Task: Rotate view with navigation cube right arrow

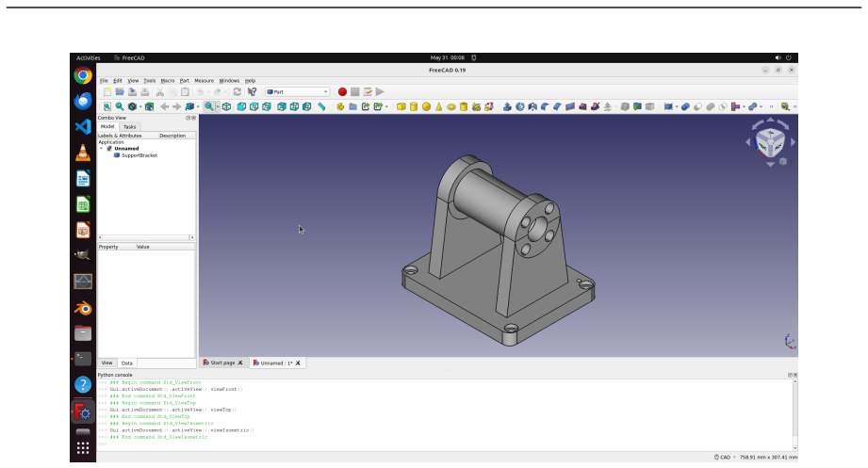Action: click(794, 142)
